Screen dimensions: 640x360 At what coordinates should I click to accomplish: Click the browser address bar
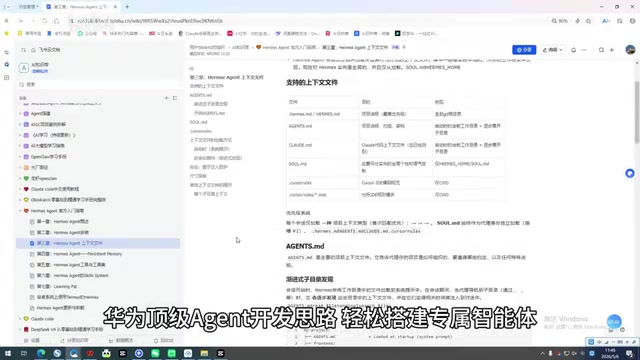point(306,21)
